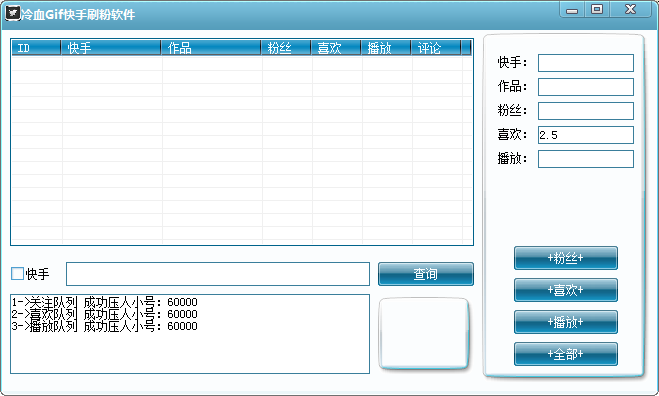Image resolution: width=659 pixels, height=396 pixels.
Task: Click the 播放 input field
Action: click(x=586, y=159)
